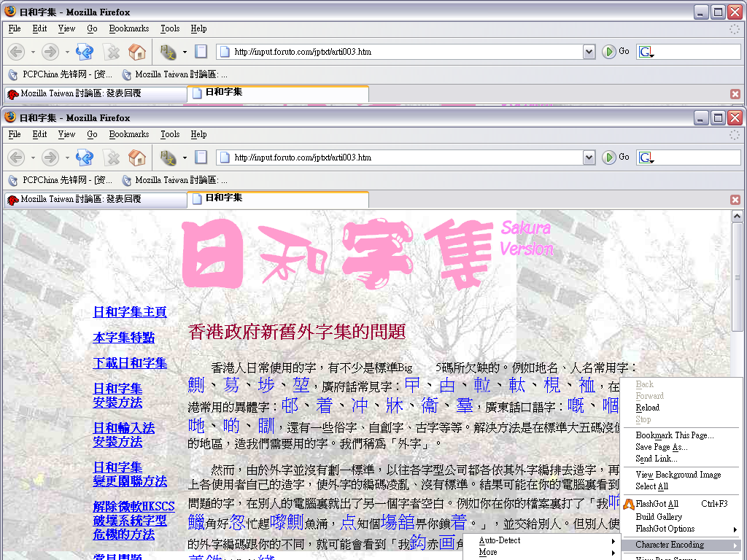Viewport: 747px width, 560px height.
Task: Open the Bookmarks menu in the front window
Action: point(128,134)
